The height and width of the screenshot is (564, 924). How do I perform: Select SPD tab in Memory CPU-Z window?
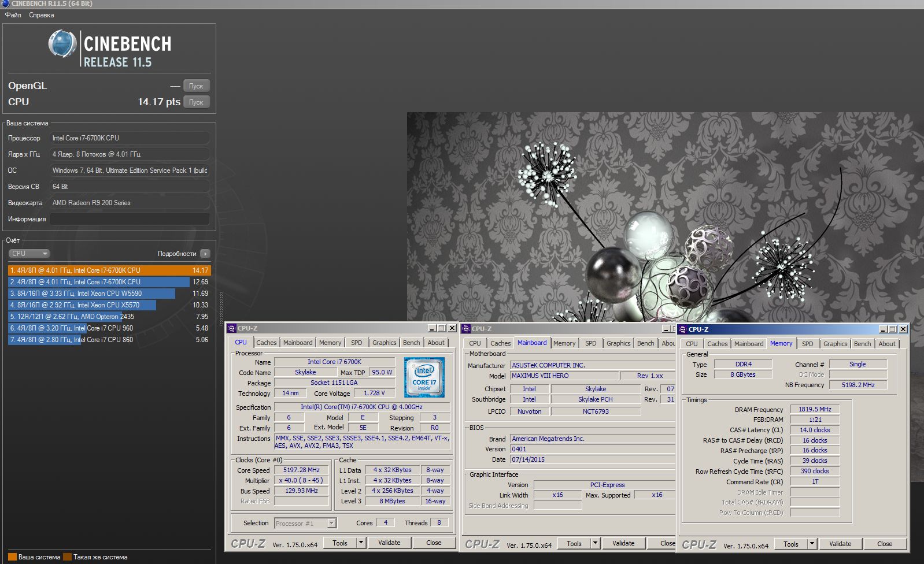tap(808, 344)
